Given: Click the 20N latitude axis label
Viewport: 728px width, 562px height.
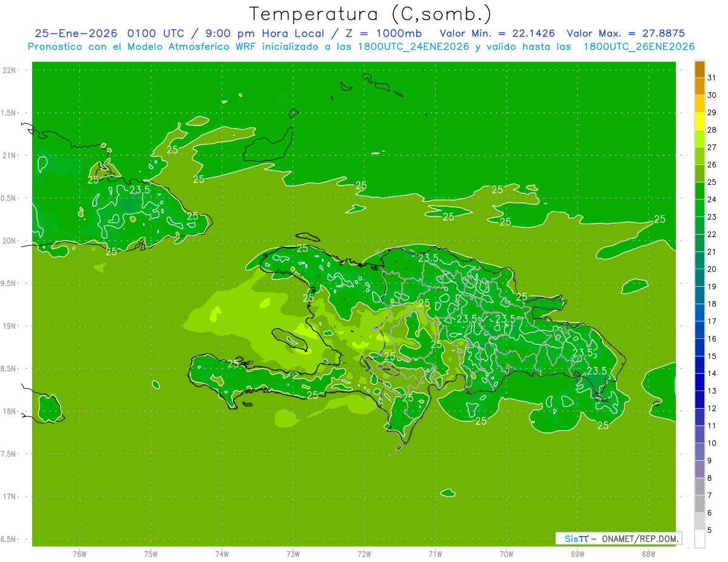Looking at the screenshot, I should click(10, 241).
